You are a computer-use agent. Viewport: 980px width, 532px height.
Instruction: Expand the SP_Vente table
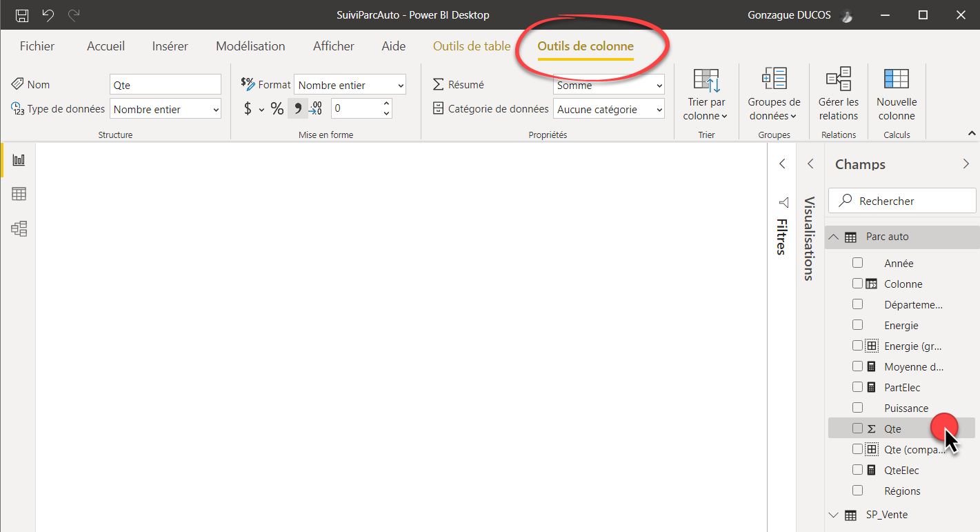pos(834,515)
